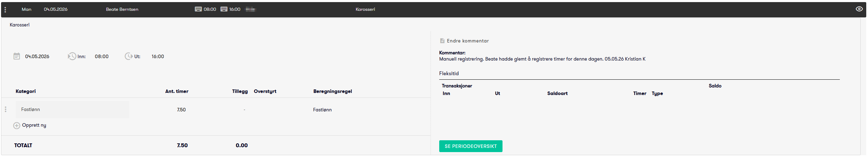The image size is (868, 158).
Task: Click the 7.50 hours value in Fastlønn row
Action: [x=181, y=110]
